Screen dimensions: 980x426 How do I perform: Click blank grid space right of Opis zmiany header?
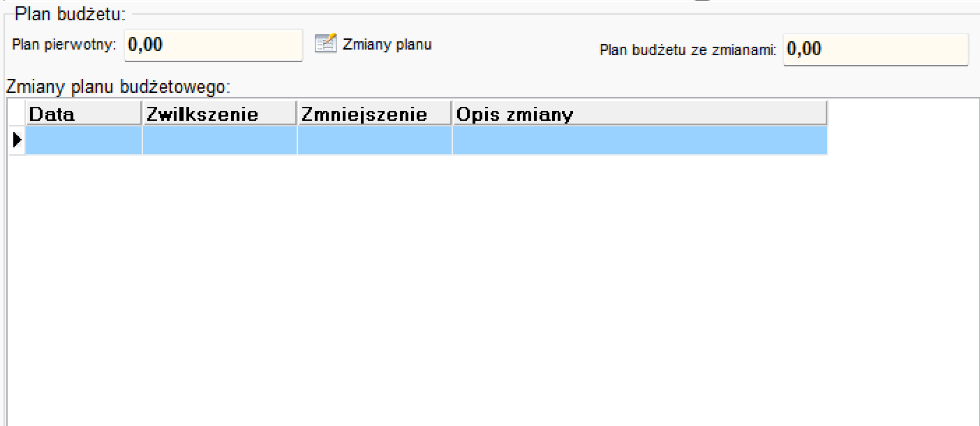903,114
